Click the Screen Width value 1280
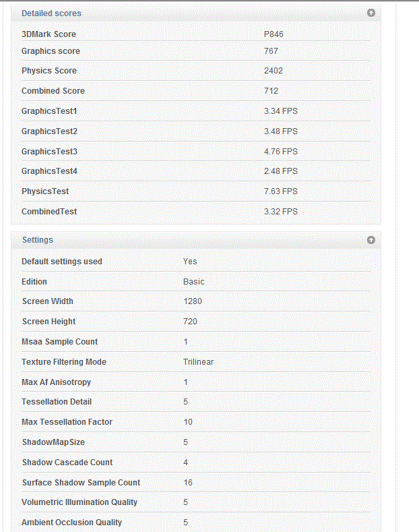Image resolution: width=419 pixels, height=532 pixels. point(192,301)
